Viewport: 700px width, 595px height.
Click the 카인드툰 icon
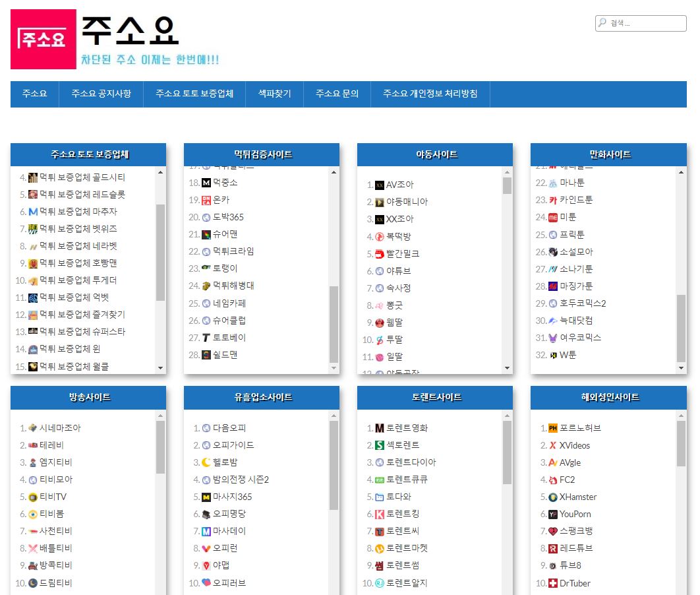(552, 200)
